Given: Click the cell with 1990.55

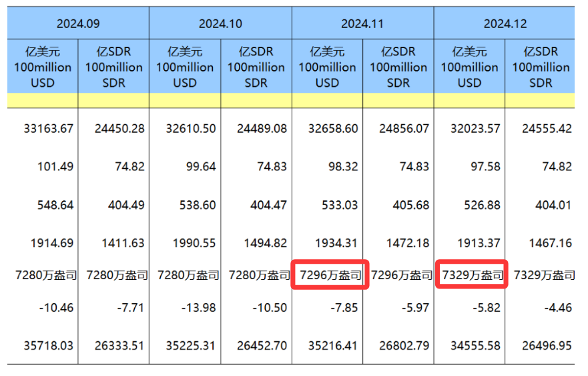Looking at the screenshot, I should (x=191, y=243).
